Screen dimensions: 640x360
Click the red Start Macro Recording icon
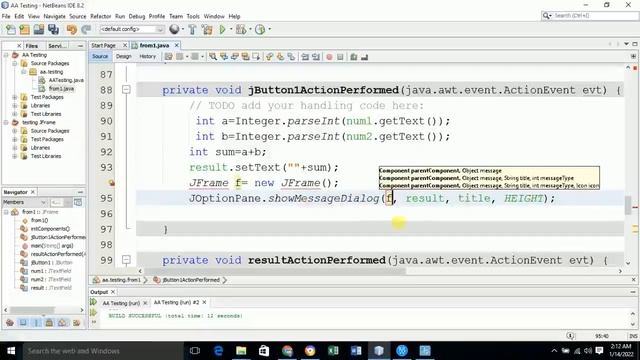[329, 57]
